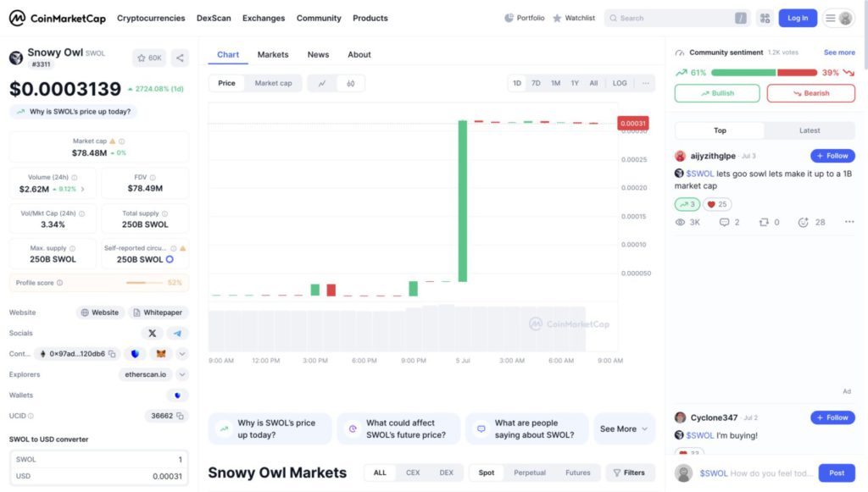Click market cap info icon
This screenshot has height=492, width=868.
coord(122,141)
